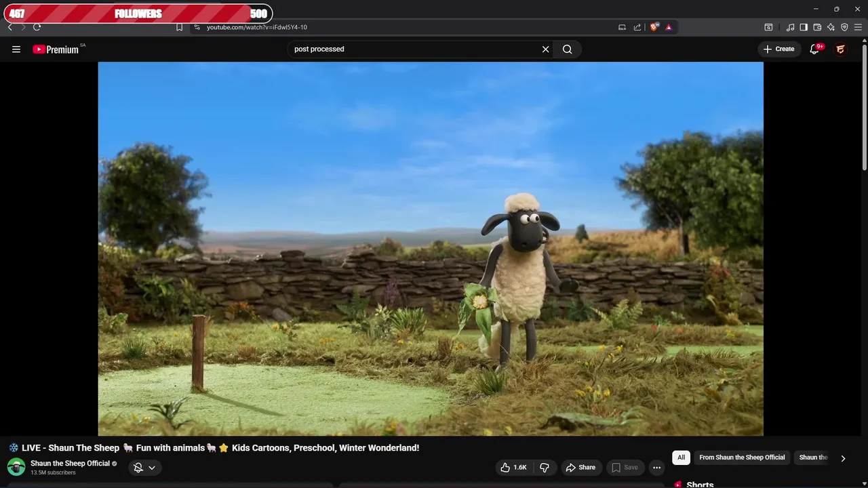Clear the search text with X
868x488 pixels.
pos(545,49)
